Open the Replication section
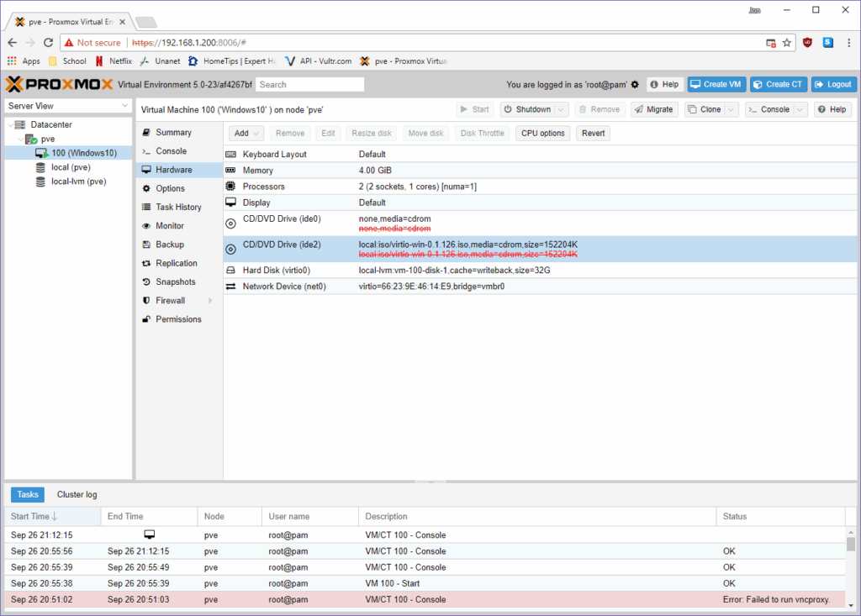Viewport: 861px width, 616px height. (x=179, y=263)
